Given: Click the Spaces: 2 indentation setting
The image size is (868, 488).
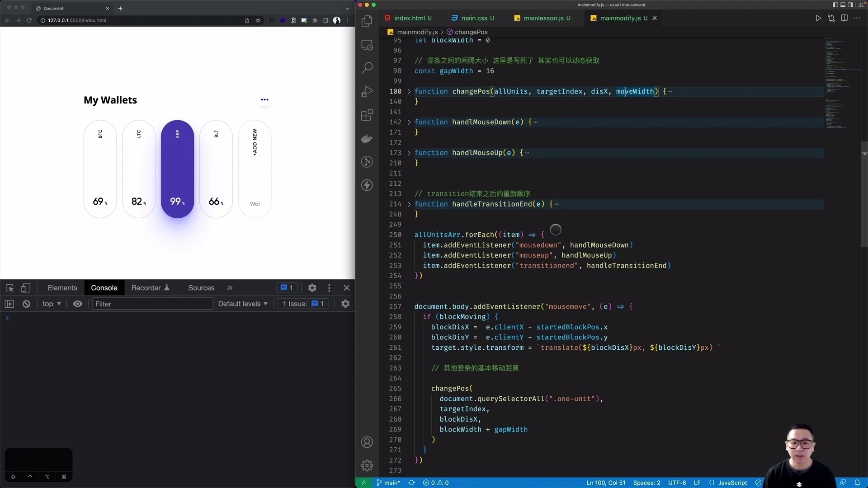Looking at the screenshot, I should click(x=646, y=483).
